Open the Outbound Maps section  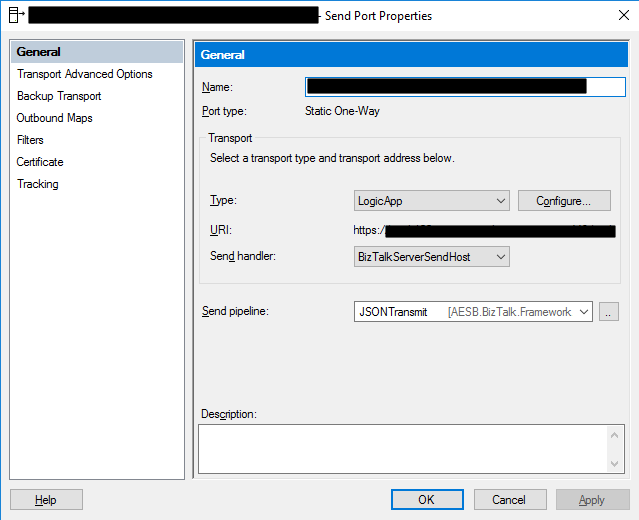tap(55, 118)
